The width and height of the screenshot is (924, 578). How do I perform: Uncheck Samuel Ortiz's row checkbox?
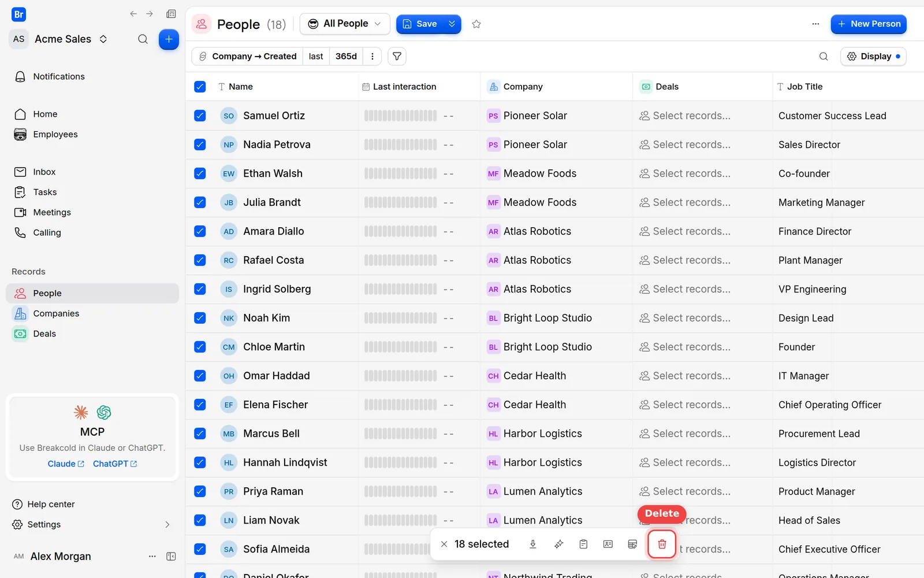point(200,116)
